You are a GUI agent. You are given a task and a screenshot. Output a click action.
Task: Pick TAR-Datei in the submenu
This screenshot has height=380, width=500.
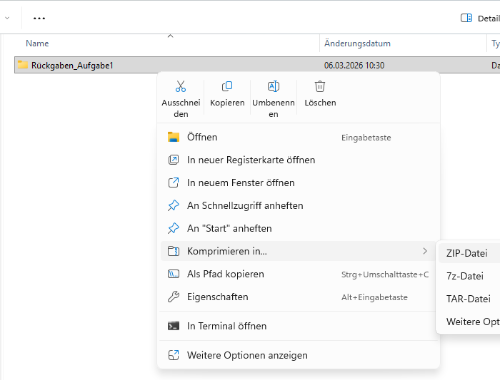pos(470,299)
